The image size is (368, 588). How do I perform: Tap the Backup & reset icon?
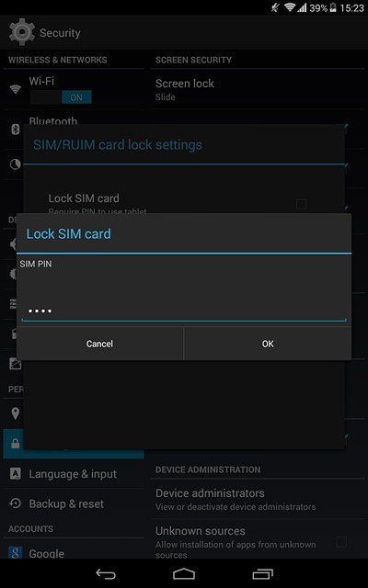pos(16,503)
